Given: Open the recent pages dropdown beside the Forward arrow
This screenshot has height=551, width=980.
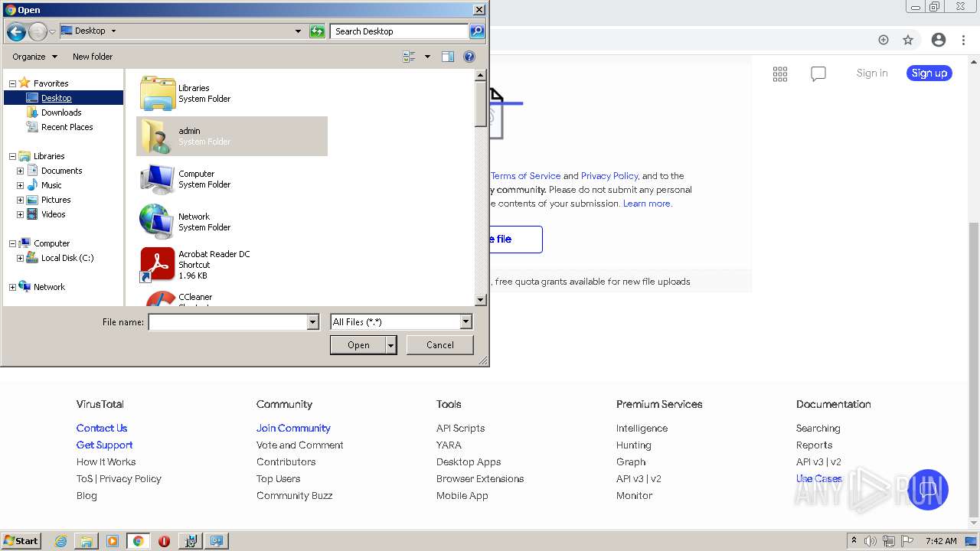Looking at the screenshot, I should click(52, 31).
